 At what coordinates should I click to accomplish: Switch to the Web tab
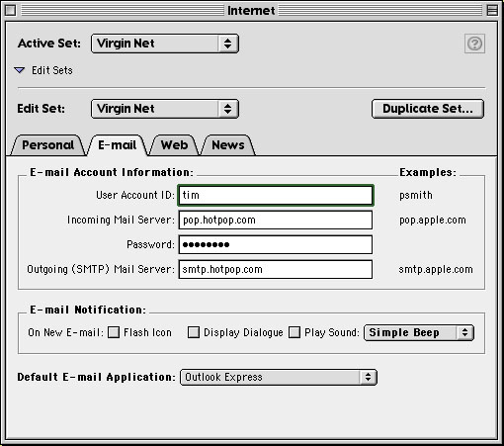[174, 145]
